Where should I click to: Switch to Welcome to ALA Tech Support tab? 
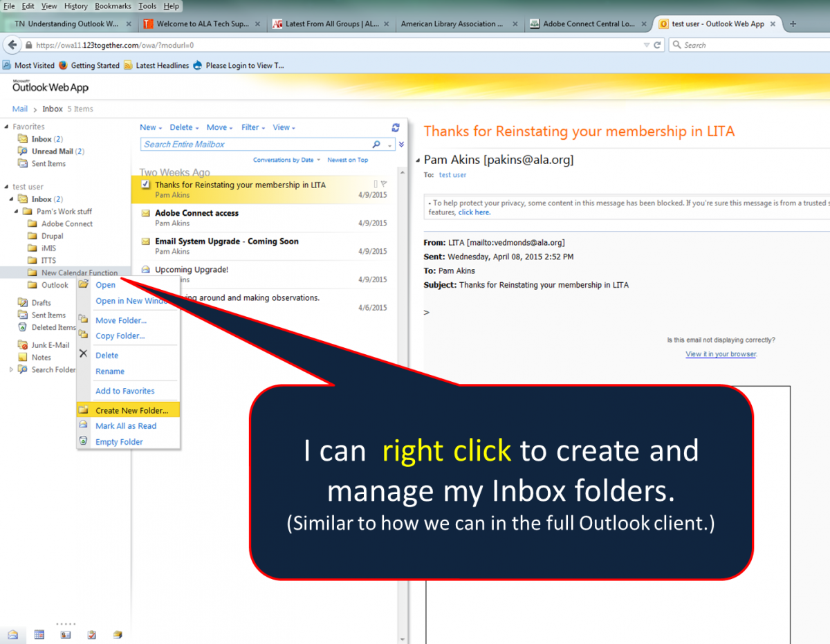[x=201, y=24]
